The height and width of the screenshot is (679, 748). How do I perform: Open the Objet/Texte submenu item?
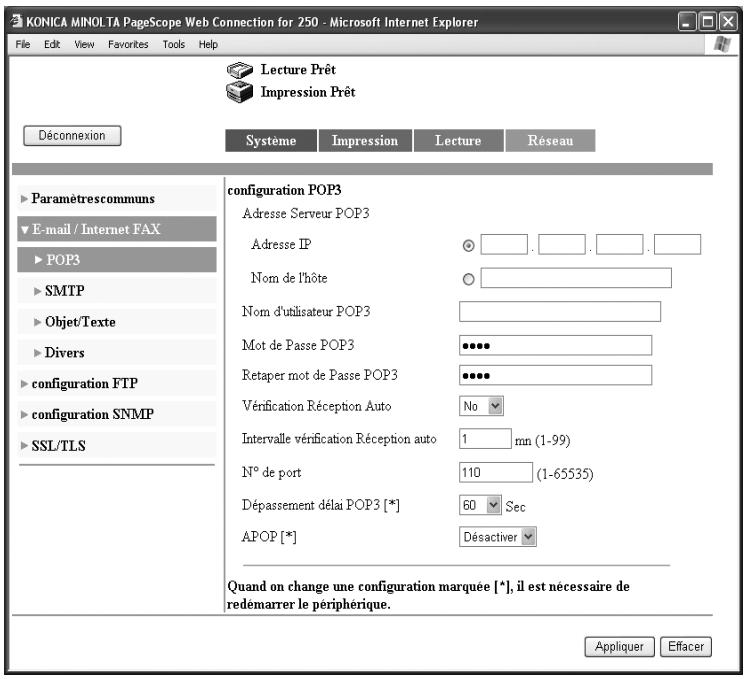click(117, 322)
